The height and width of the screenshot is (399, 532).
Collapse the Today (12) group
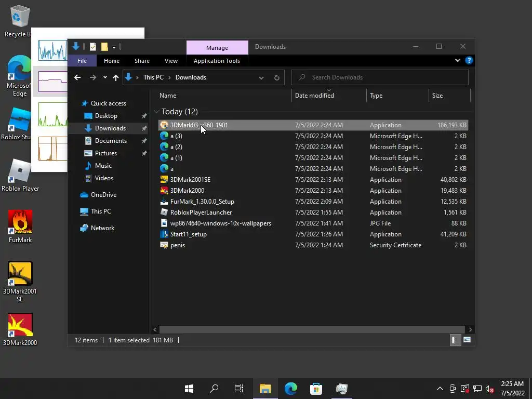156,112
